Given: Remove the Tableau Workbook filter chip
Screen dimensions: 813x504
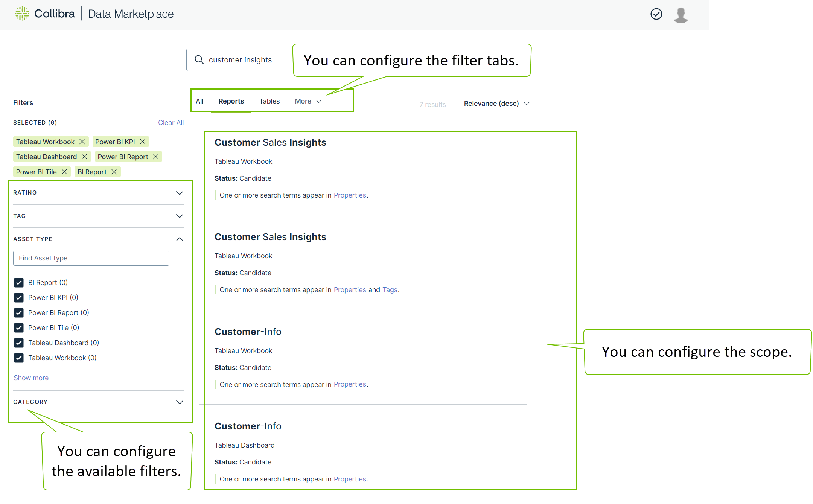Looking at the screenshot, I should coord(82,142).
